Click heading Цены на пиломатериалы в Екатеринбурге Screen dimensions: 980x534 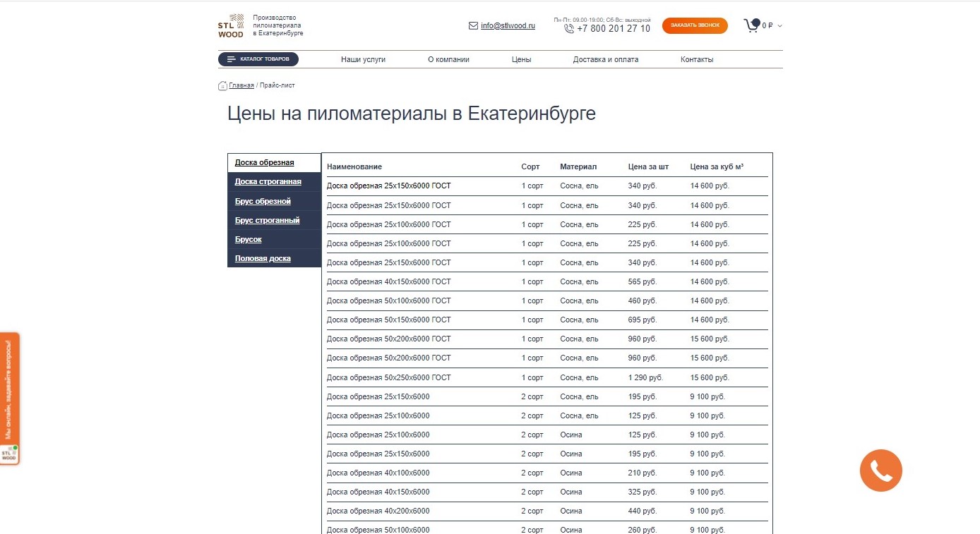[412, 114]
